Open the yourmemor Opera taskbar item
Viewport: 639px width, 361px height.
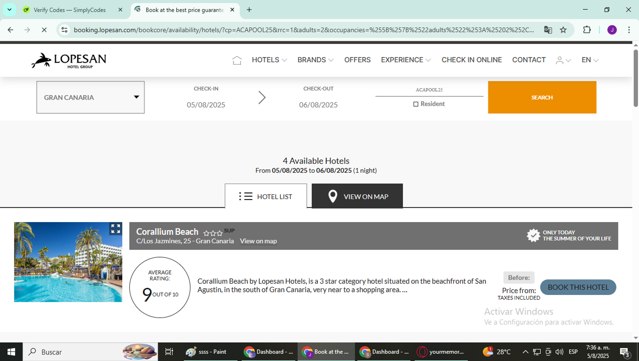(x=442, y=352)
